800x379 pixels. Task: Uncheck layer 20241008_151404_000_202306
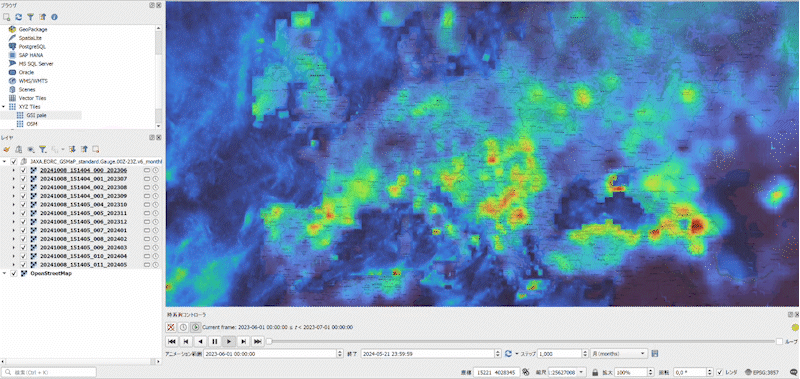coord(23,170)
